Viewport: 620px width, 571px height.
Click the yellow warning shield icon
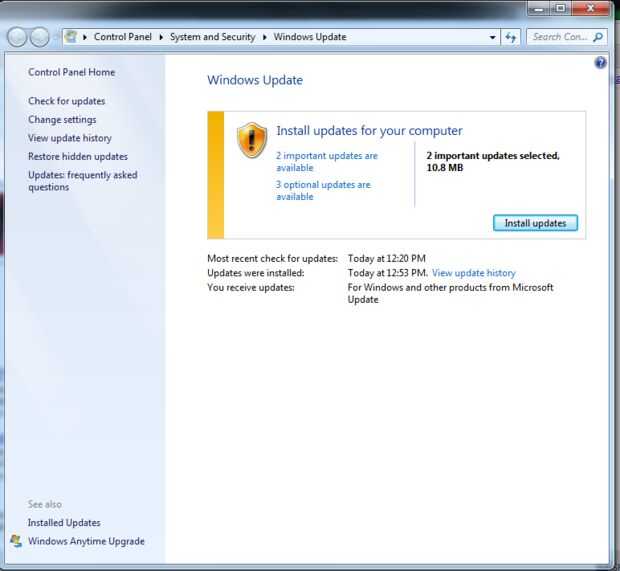(x=252, y=140)
